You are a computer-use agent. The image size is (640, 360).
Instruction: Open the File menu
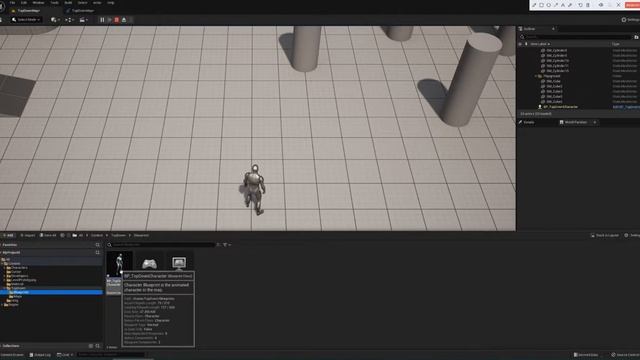[13, 2]
